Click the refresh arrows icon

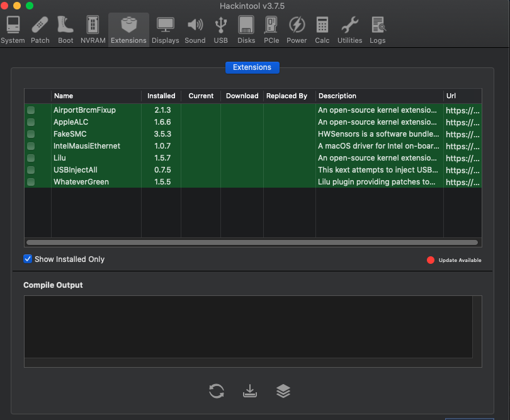pos(217,391)
